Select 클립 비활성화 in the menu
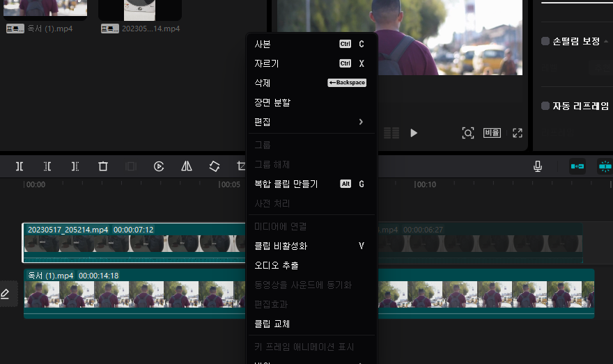This screenshot has width=613, height=364. click(311, 246)
